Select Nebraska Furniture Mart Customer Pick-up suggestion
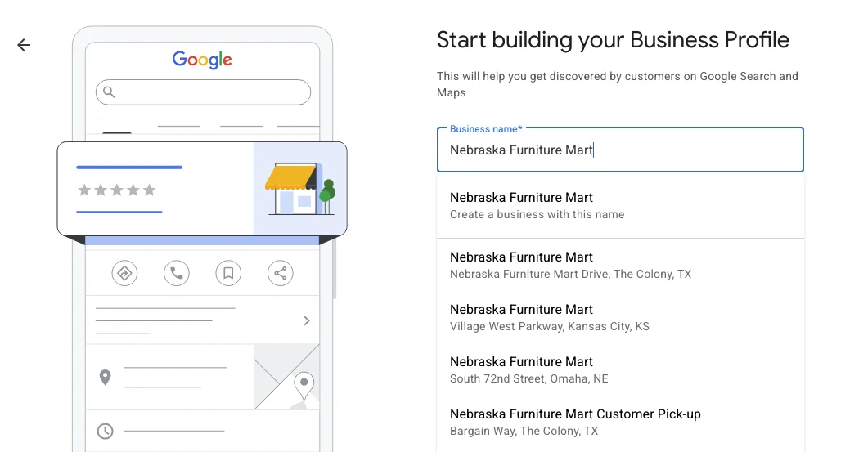 620,422
